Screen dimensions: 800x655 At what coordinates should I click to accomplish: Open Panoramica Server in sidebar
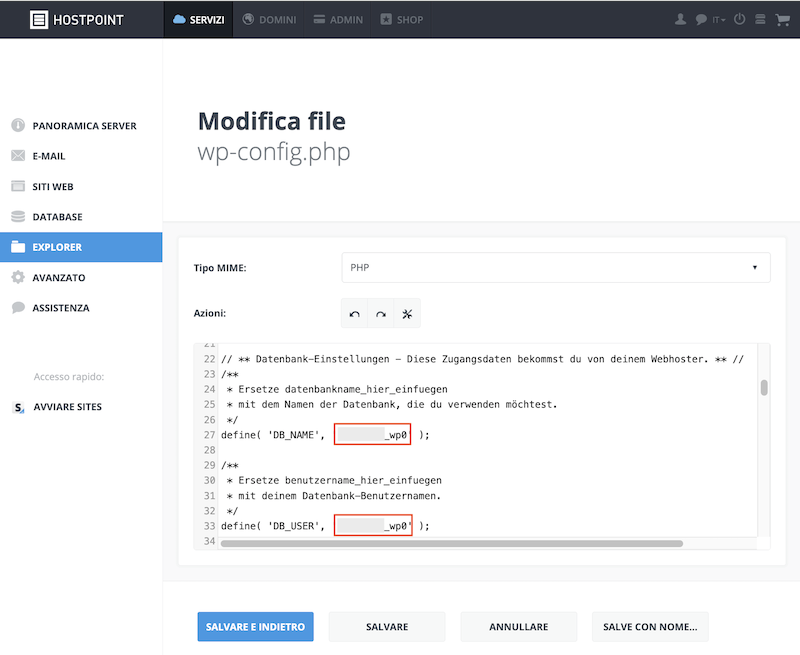click(81, 125)
